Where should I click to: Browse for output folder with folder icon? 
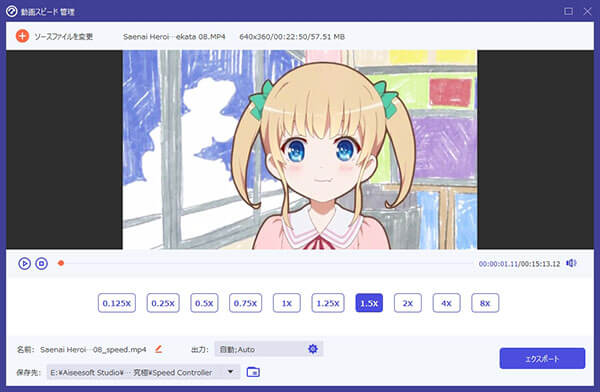(x=253, y=372)
